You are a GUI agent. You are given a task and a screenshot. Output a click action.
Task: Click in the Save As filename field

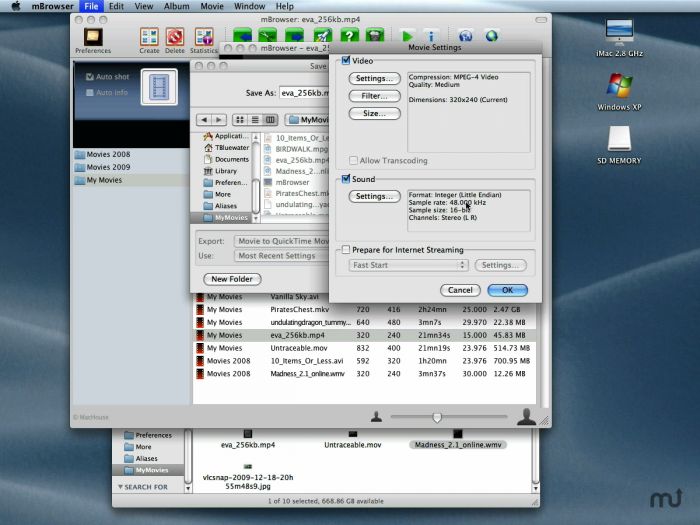304,93
